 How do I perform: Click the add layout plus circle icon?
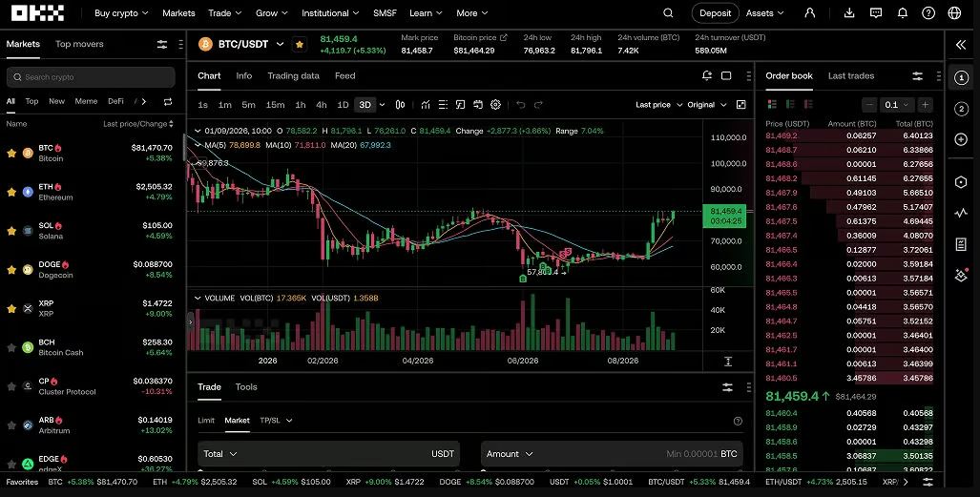(961, 139)
